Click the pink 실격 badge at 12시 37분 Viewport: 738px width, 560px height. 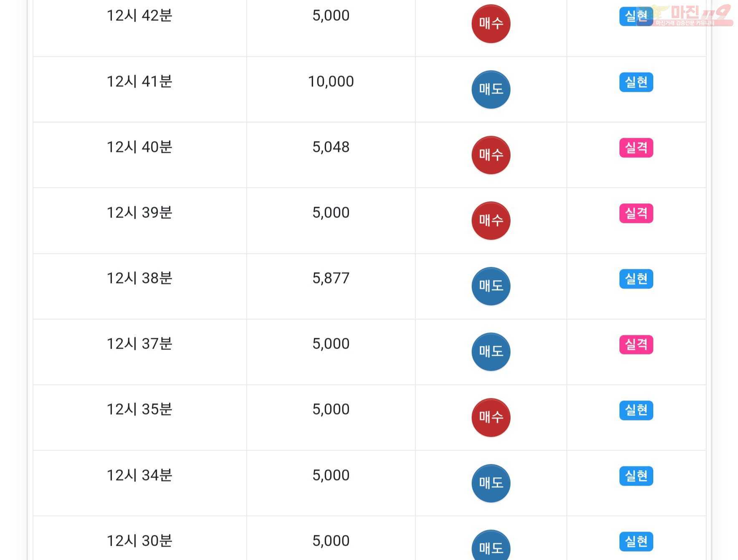(636, 345)
